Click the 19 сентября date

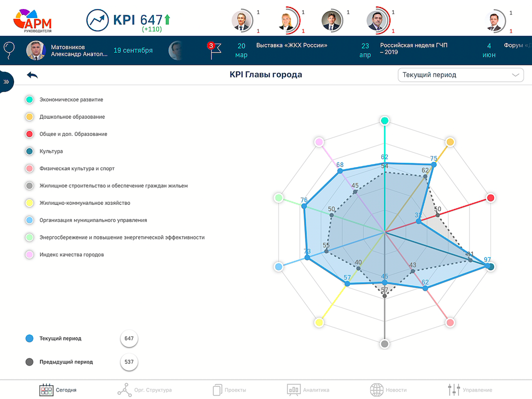point(133,51)
